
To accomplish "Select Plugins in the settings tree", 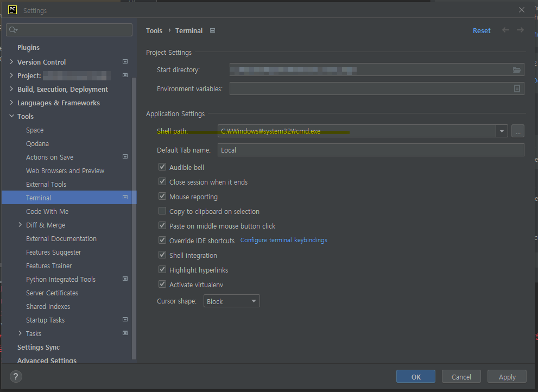I will pyautogui.click(x=28, y=47).
